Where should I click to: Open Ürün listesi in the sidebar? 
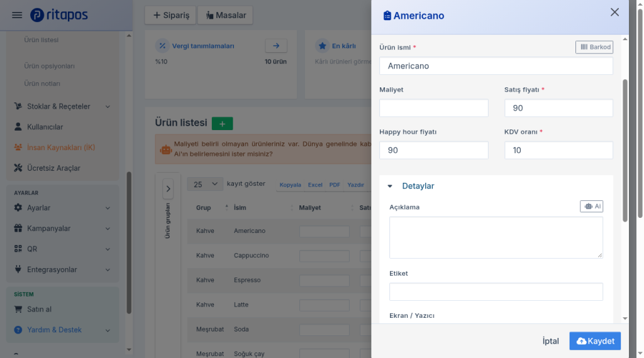pos(41,40)
